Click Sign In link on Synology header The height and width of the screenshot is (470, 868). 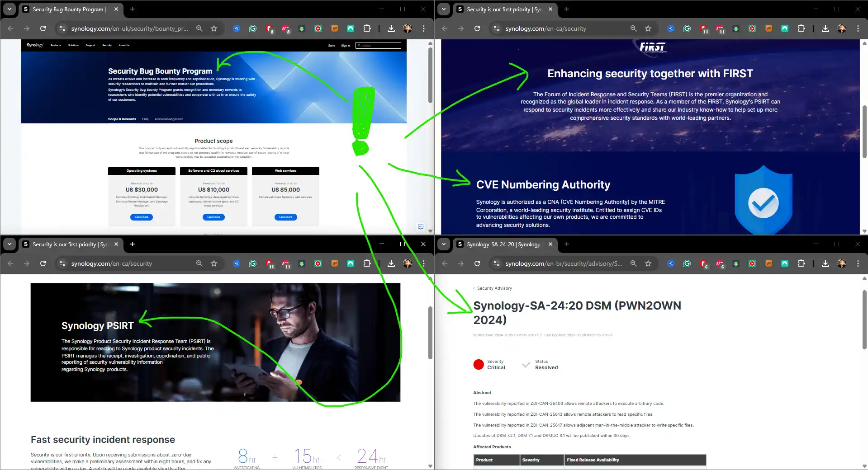(346, 45)
